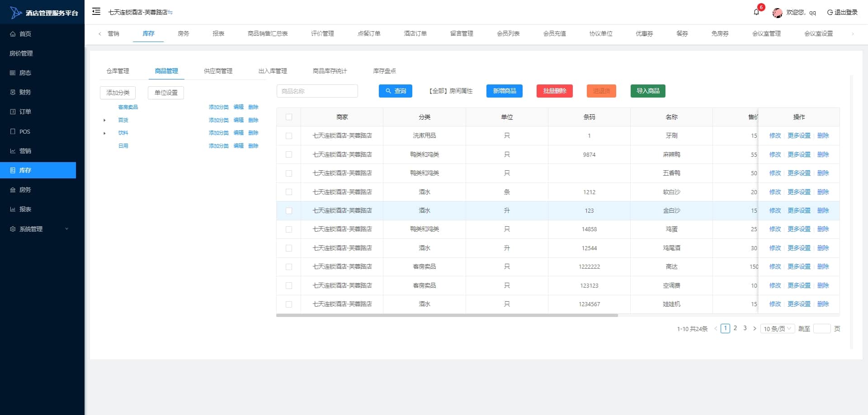
Task: Open 报表 from the sidebar icon
Action: [x=13, y=209]
